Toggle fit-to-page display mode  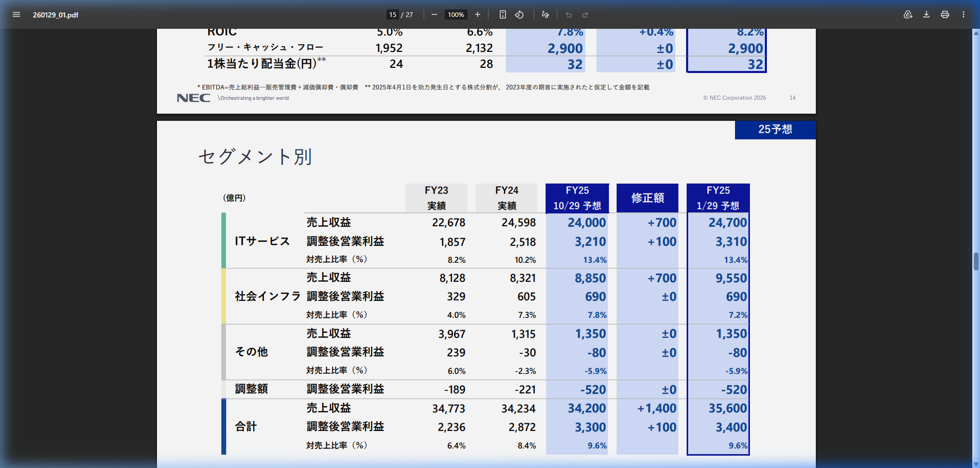(502, 14)
